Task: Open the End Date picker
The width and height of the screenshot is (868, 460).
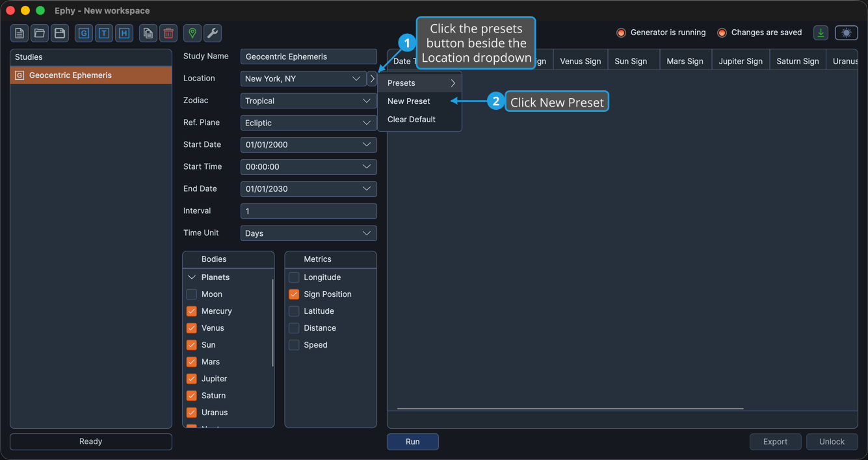Action: tap(308, 189)
